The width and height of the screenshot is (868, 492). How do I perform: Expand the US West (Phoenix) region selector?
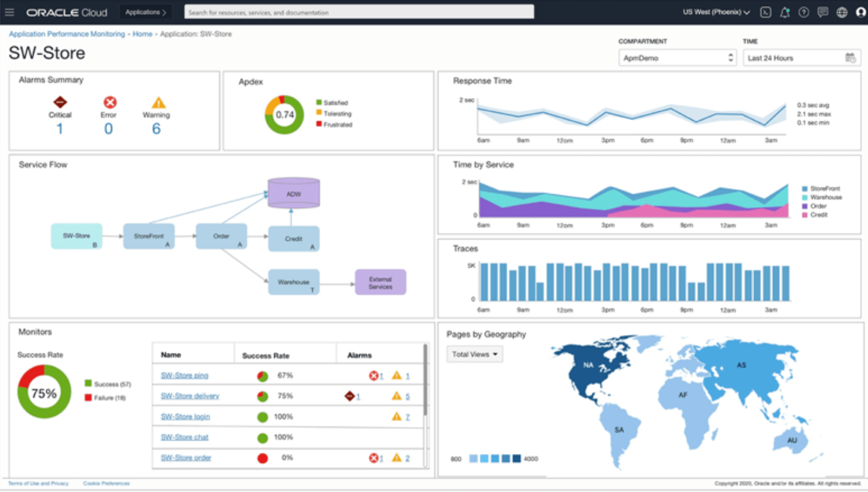(713, 12)
